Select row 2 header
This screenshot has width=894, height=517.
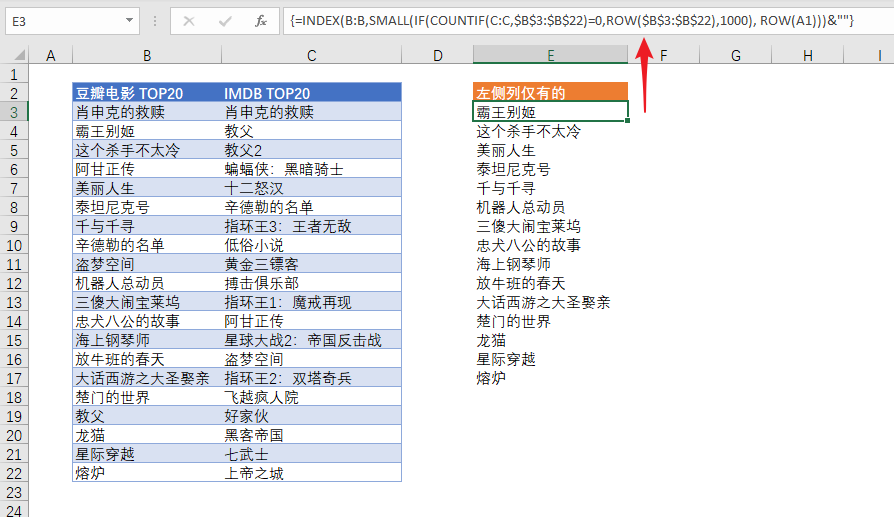(x=14, y=93)
